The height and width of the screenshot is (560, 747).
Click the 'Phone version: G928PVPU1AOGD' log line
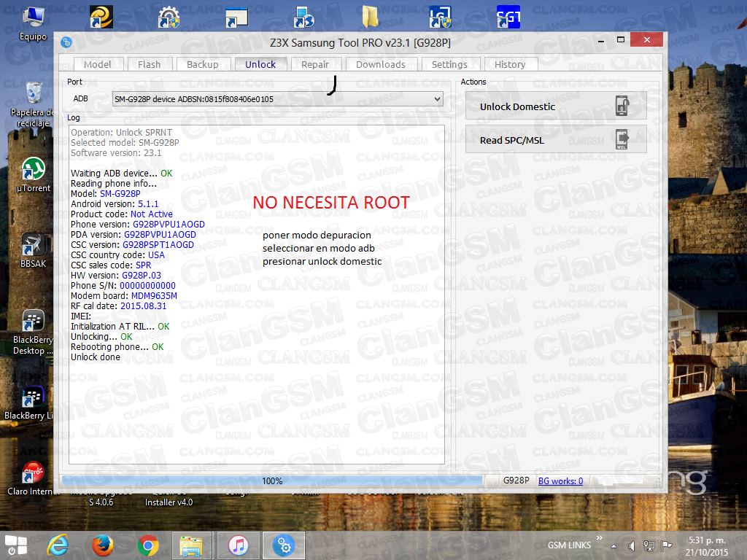(138, 225)
